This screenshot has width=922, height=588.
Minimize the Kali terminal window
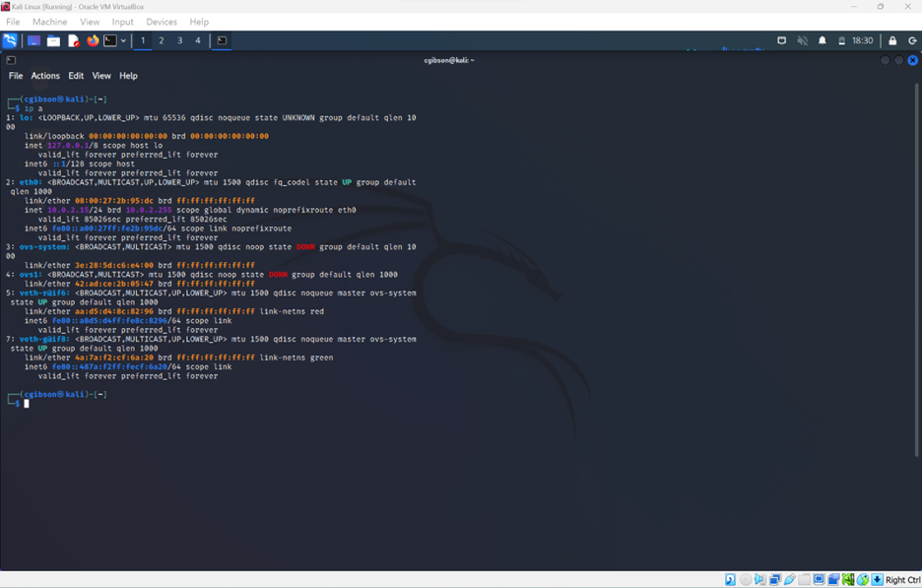click(x=885, y=60)
